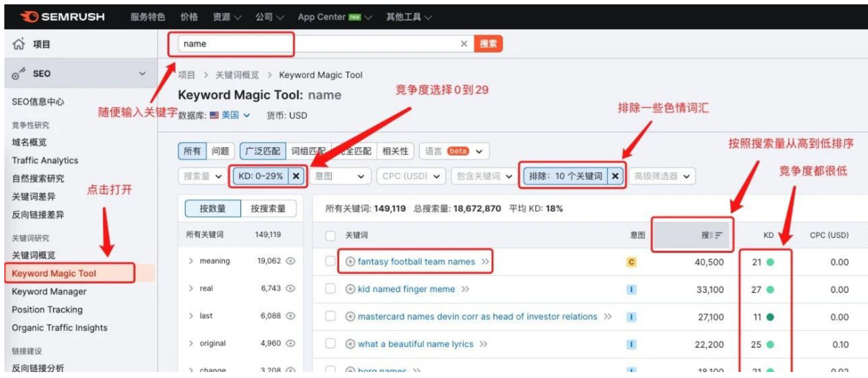Clear the search box with X icon
This screenshot has width=868, height=378.
pyautogui.click(x=464, y=44)
